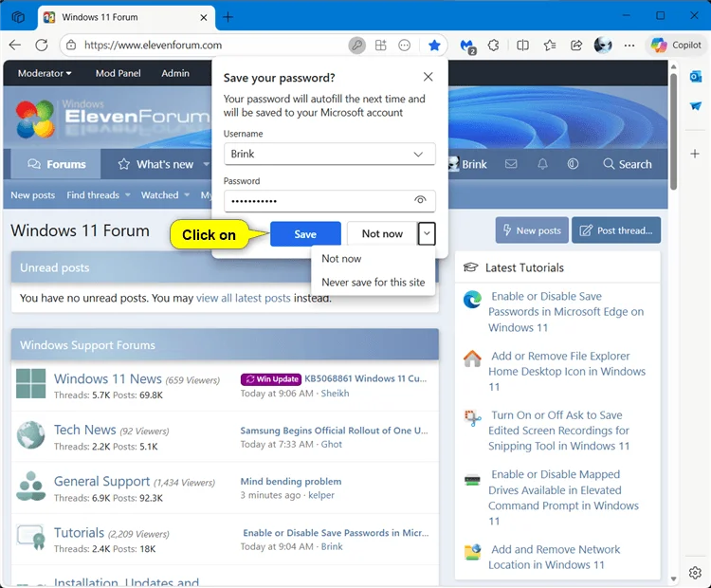Open What's new tab

156,164
